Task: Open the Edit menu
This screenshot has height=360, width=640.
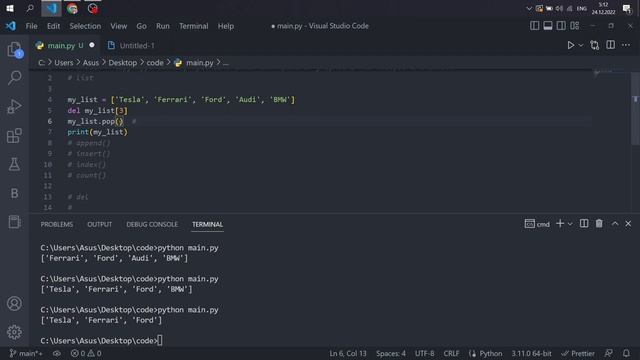Action: pyautogui.click(x=53, y=26)
